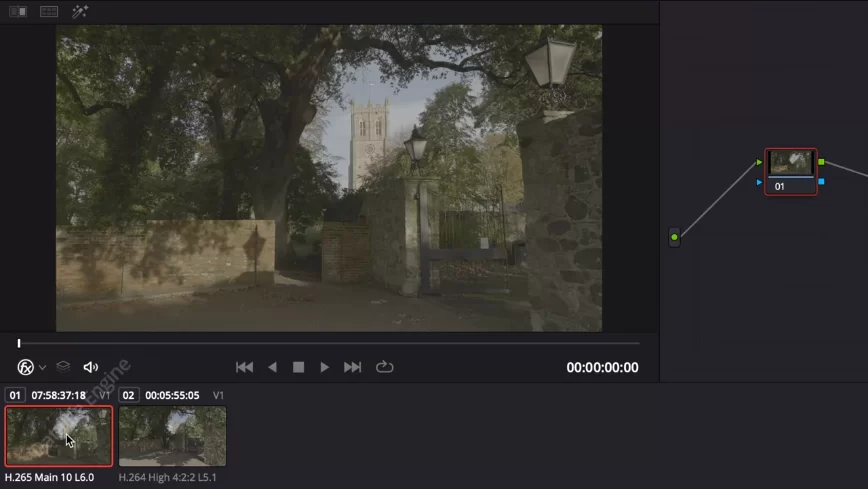868x490 pixels.
Task: Click the magic wand highlight icon
Action: (80, 12)
